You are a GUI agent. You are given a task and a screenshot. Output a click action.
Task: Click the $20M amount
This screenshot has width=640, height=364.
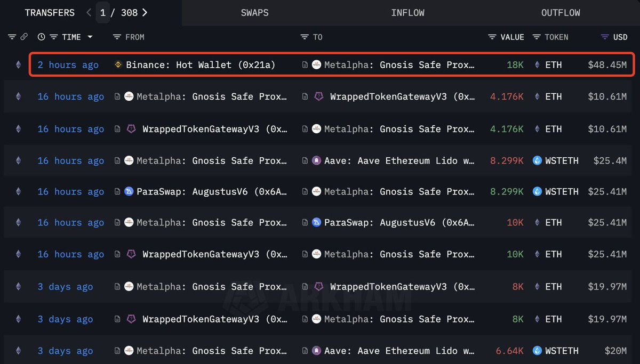coord(615,351)
